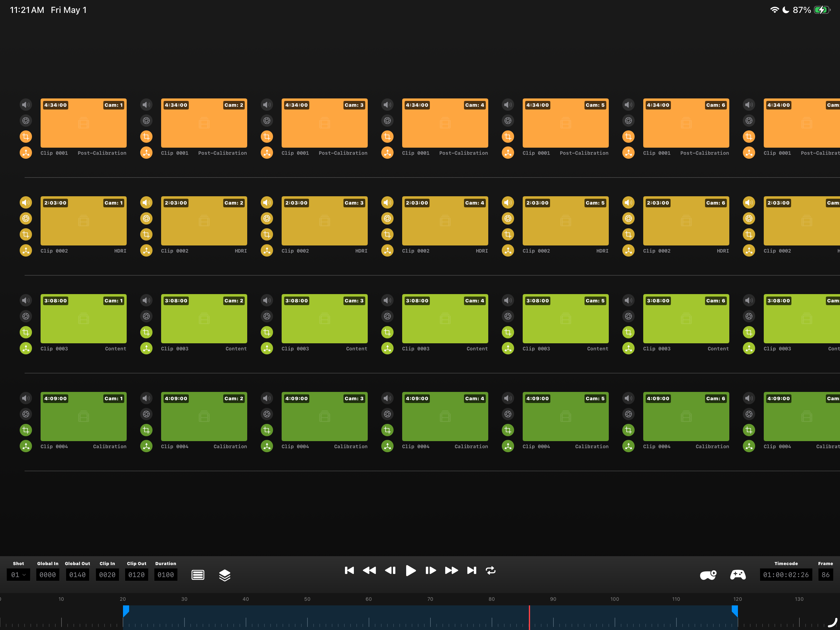
Task: Toggle the aperture icon for Clip 0002 Cam 1
Action: (26, 218)
